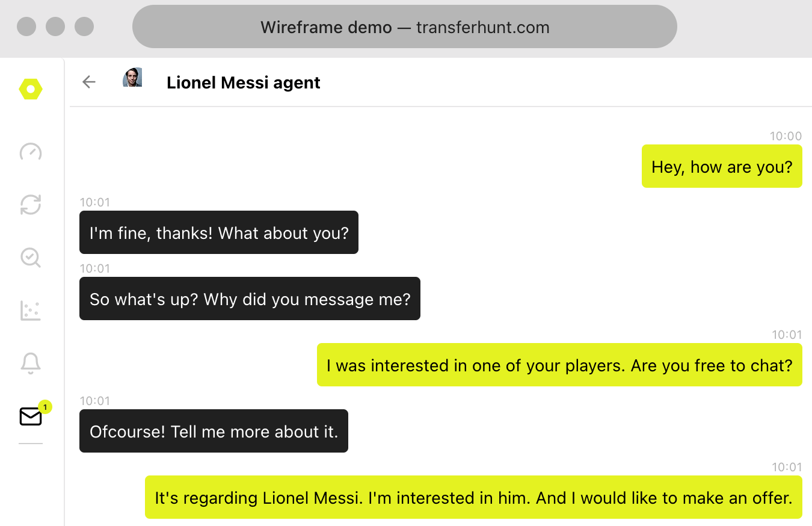812x526 pixels.
Task: Select the 'regarding Lionel Messi' offer message
Action: point(473,498)
